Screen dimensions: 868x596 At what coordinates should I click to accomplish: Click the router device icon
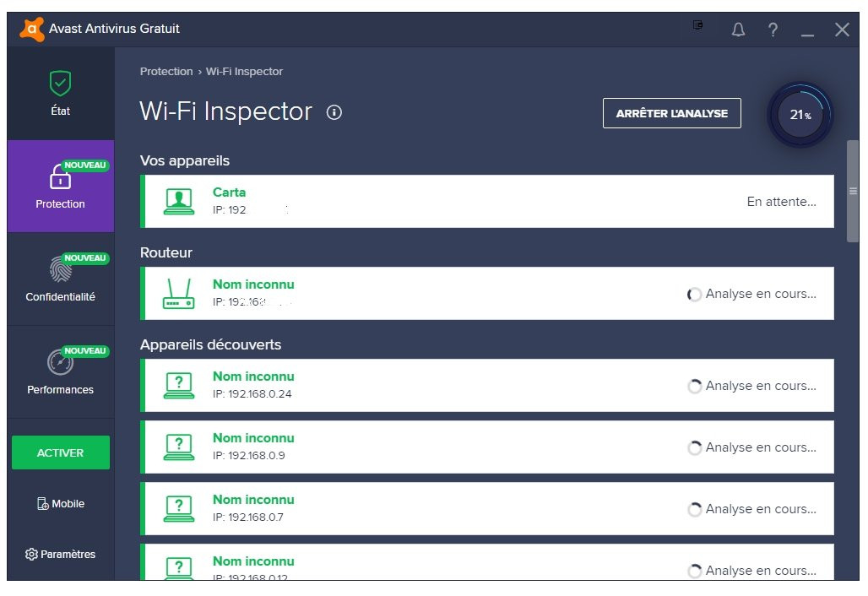tap(178, 294)
